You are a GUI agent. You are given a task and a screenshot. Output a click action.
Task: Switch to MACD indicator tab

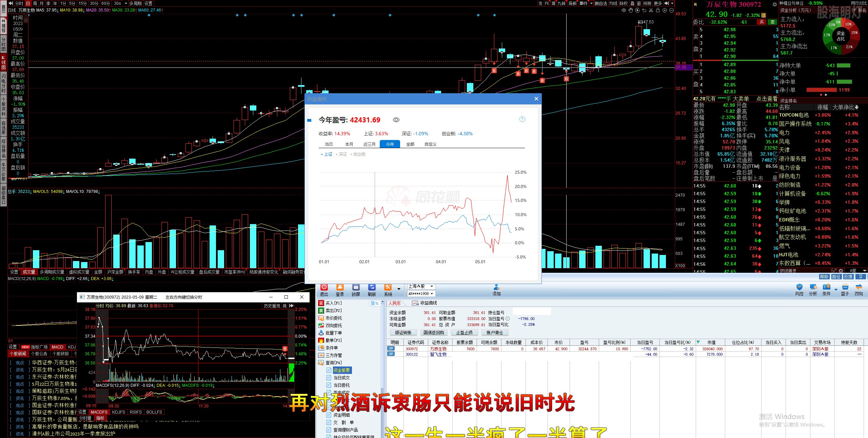coord(57,347)
